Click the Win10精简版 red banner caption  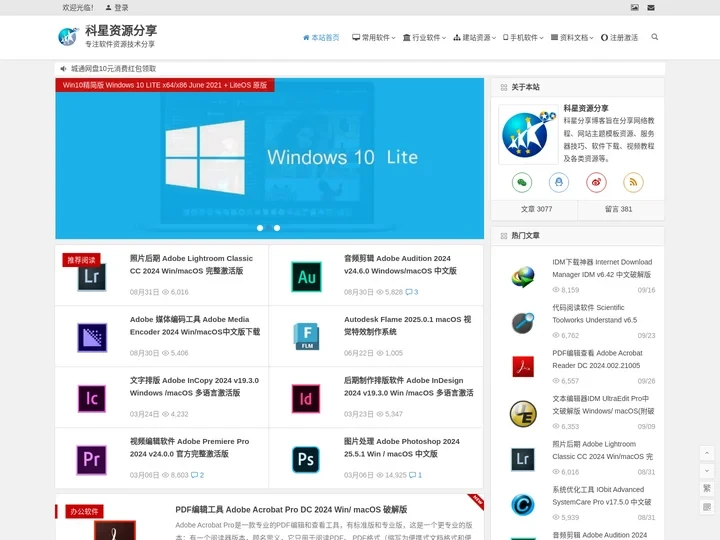tap(165, 85)
